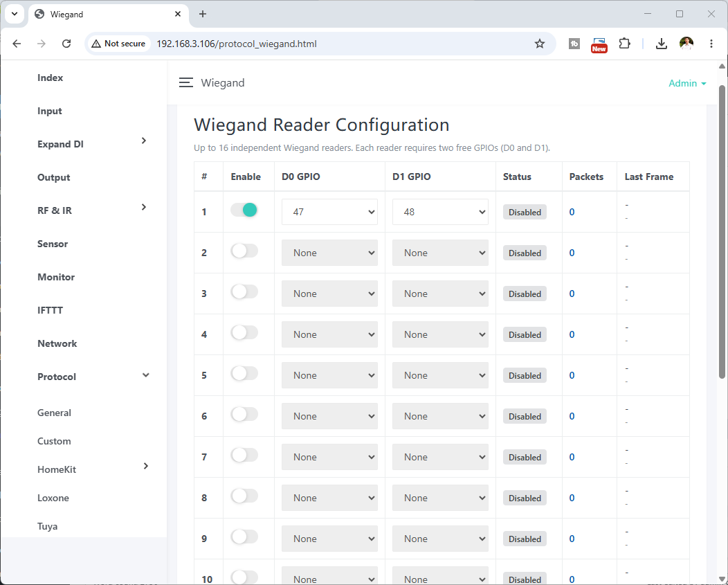728x585 pixels.
Task: Open the Custom protocol page
Action: (54, 441)
